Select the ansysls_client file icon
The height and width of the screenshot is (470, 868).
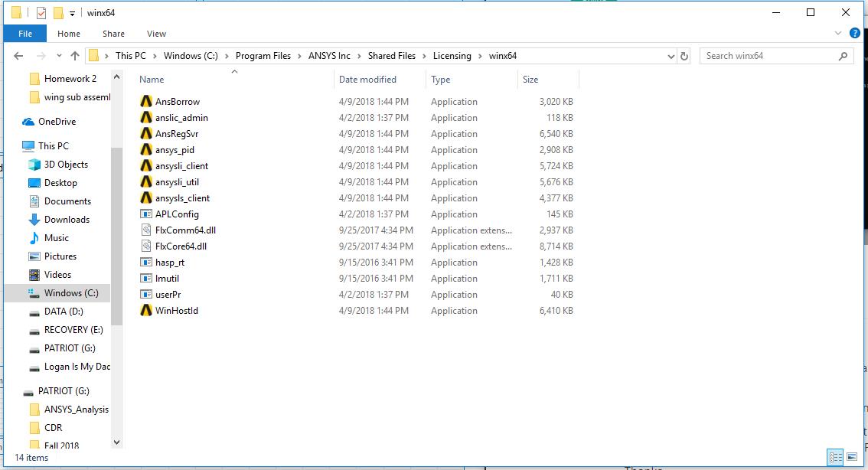click(146, 197)
